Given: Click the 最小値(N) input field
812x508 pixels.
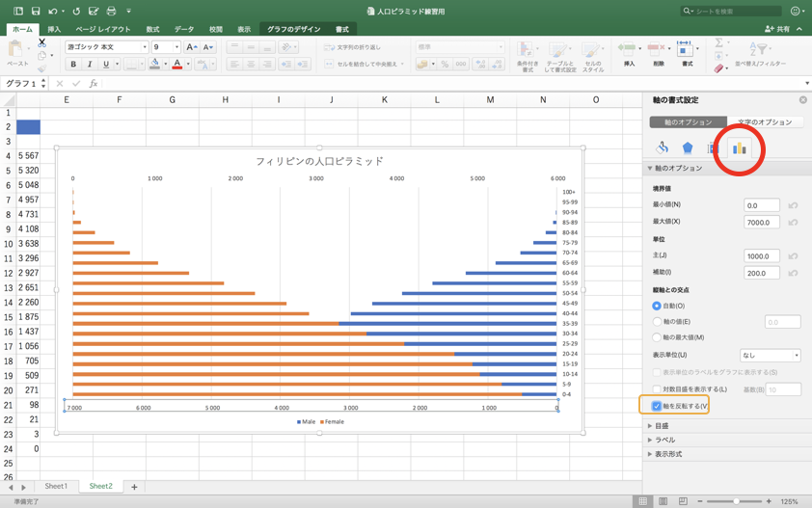Looking at the screenshot, I should coord(762,205).
